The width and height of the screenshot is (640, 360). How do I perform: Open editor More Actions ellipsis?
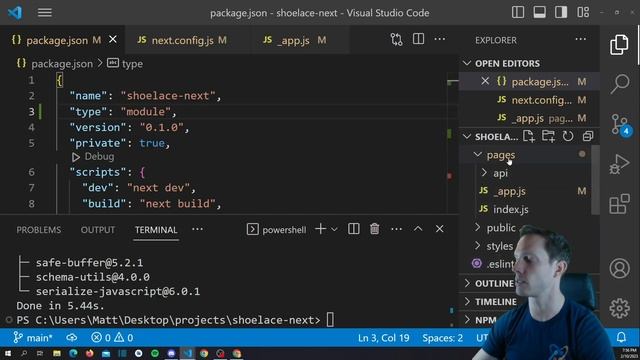coord(440,40)
